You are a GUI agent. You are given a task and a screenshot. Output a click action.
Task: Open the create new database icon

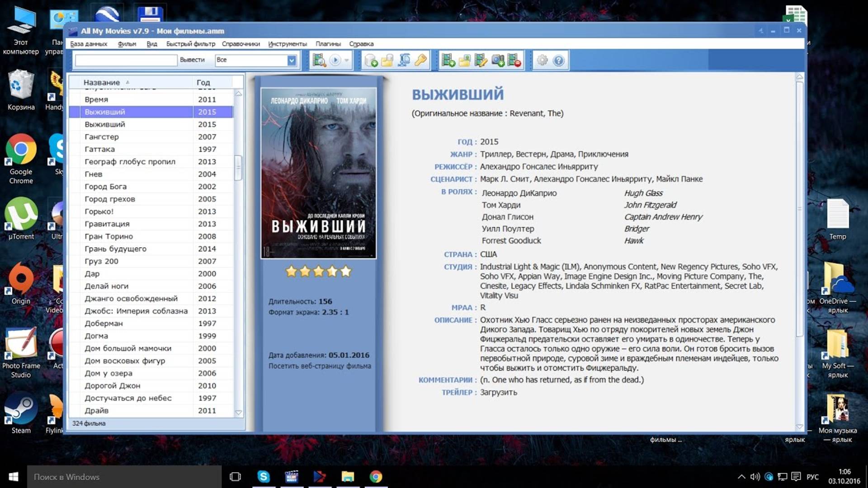[x=370, y=60]
